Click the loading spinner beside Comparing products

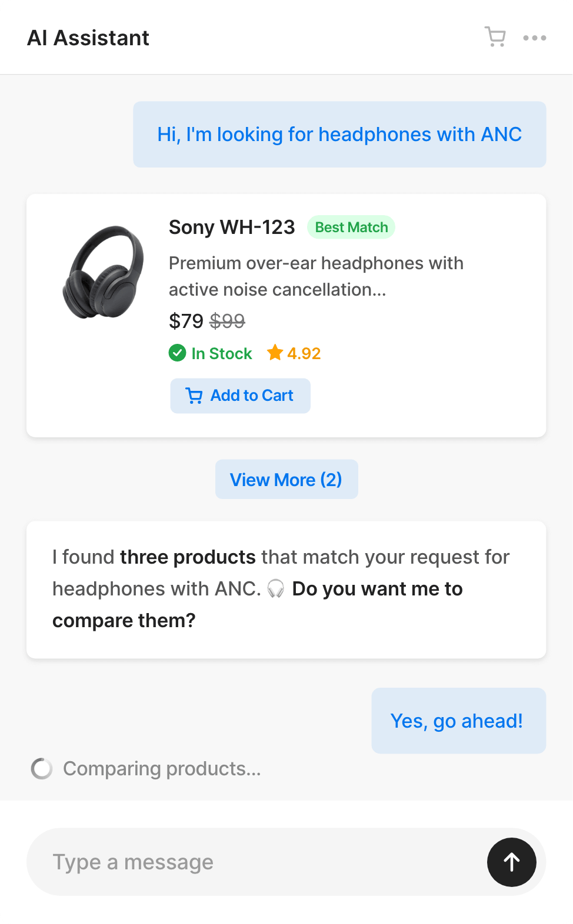(42, 768)
